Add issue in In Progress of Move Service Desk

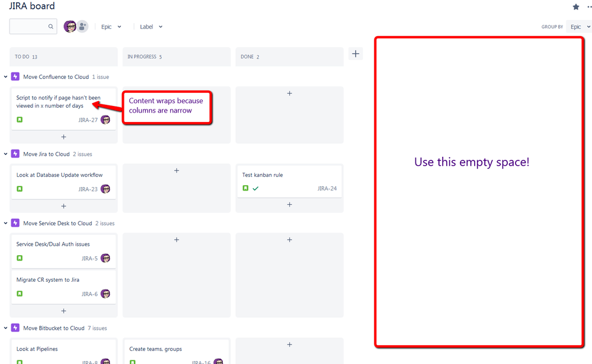[177, 240]
